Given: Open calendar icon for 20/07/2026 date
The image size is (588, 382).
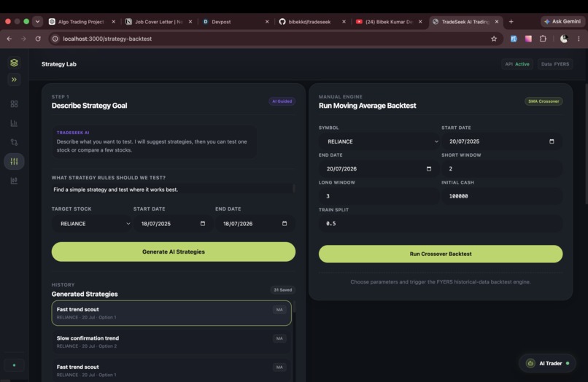Looking at the screenshot, I should 429,168.
